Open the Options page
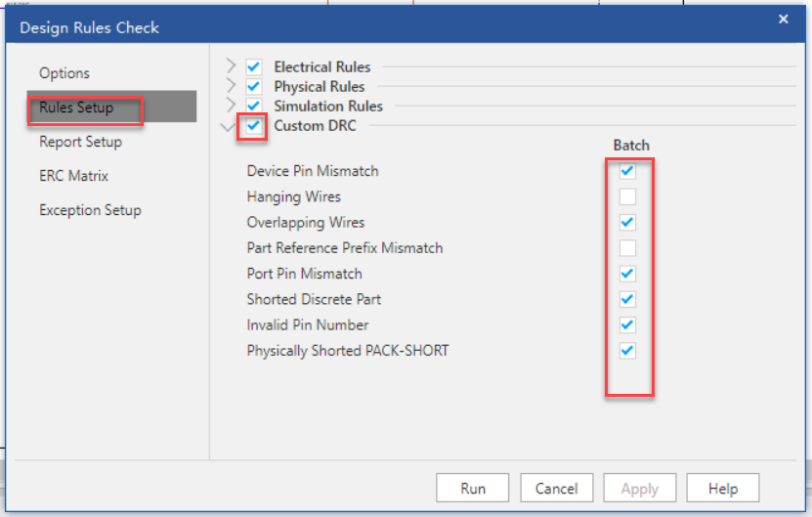The image size is (812, 517). [64, 73]
